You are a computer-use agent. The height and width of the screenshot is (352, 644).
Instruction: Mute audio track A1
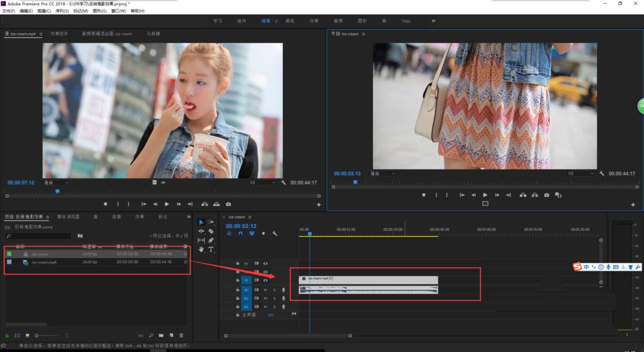tap(265, 290)
